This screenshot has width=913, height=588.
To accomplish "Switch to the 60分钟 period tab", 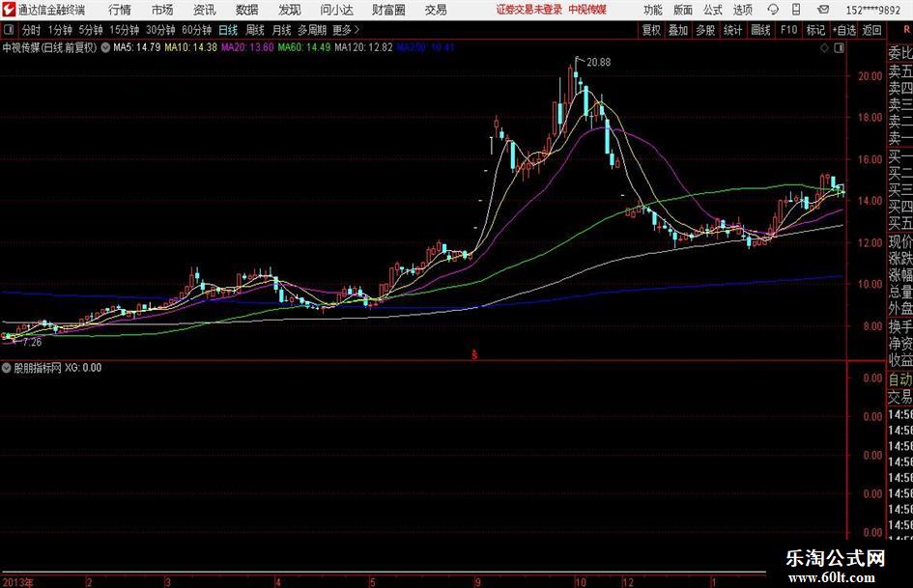I will (196, 30).
